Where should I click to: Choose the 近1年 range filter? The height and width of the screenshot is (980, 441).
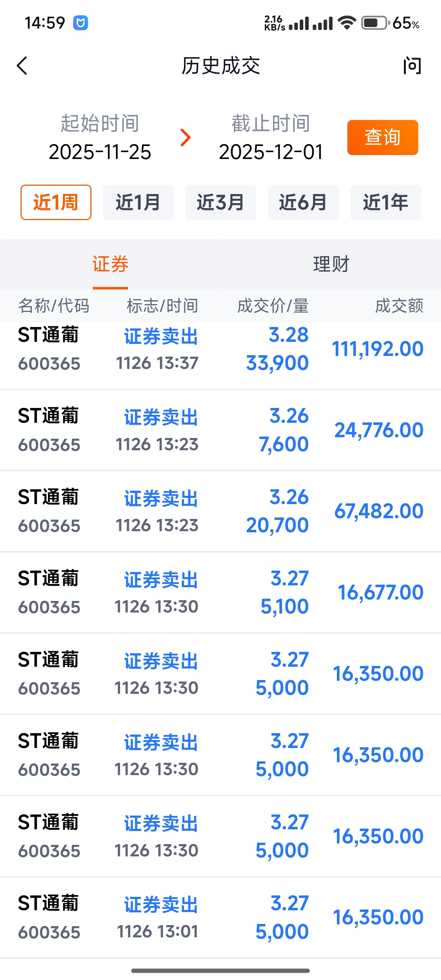[385, 202]
